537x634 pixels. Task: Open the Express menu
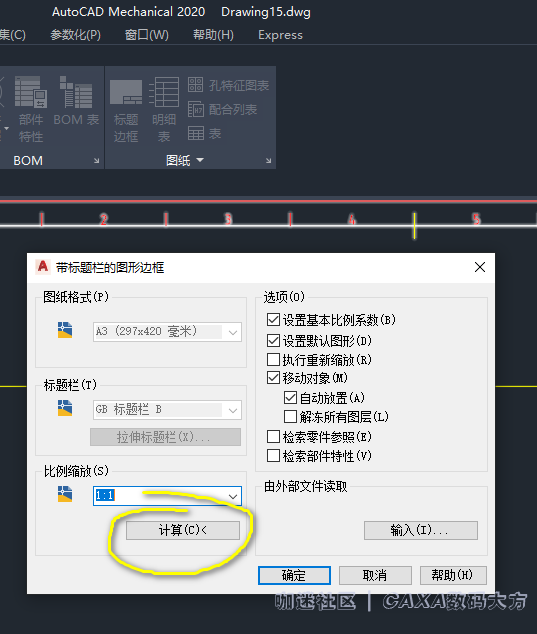[x=280, y=35]
